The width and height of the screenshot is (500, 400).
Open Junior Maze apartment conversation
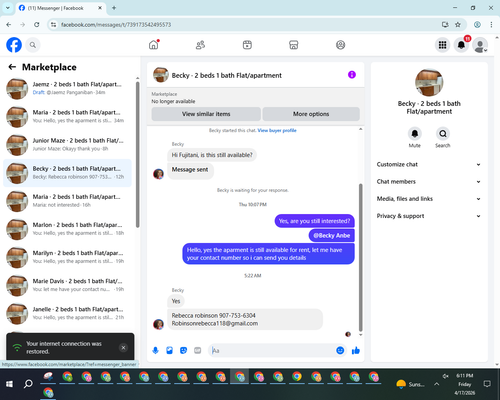[x=67, y=145]
